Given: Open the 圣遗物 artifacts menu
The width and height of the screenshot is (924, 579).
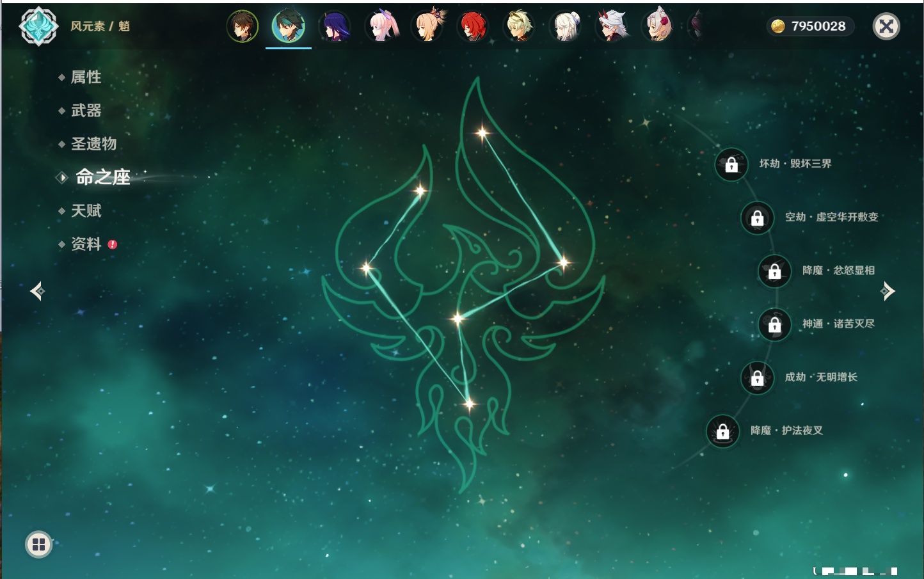Looking at the screenshot, I should [x=93, y=144].
